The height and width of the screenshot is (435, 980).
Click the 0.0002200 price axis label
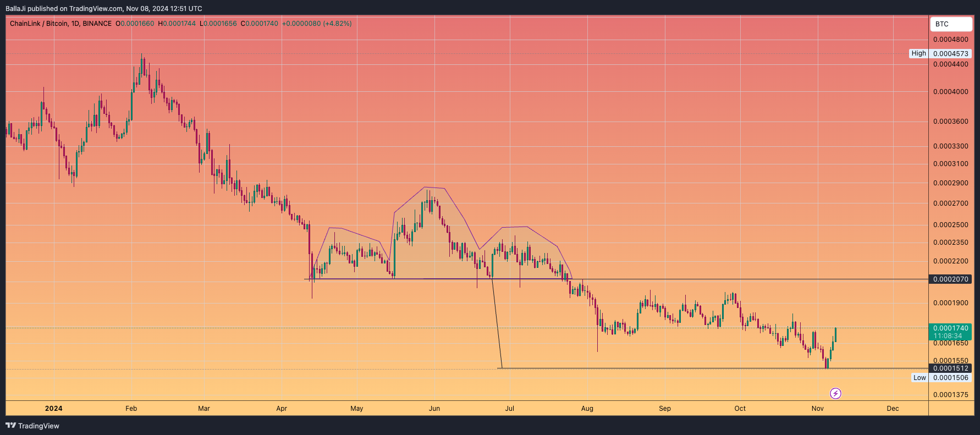coord(951,261)
